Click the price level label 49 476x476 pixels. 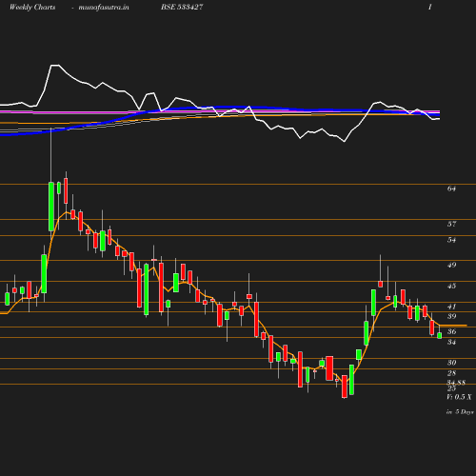pos(451,265)
